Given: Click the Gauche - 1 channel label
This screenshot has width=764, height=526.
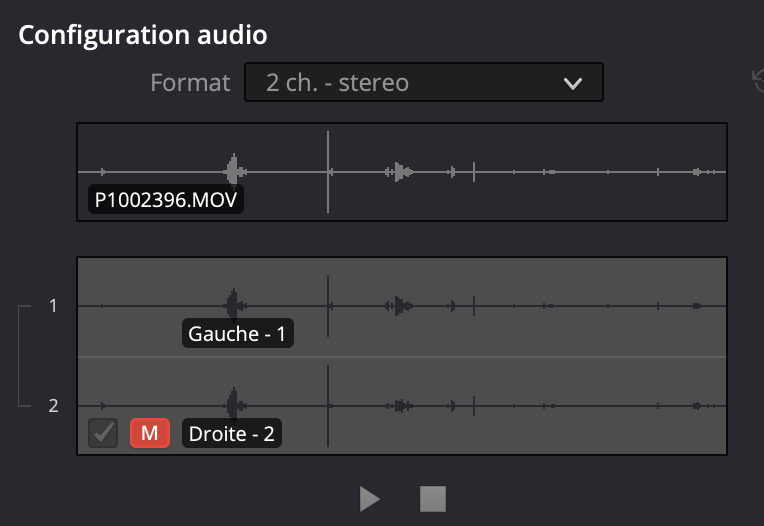Looking at the screenshot, I should 237,333.
